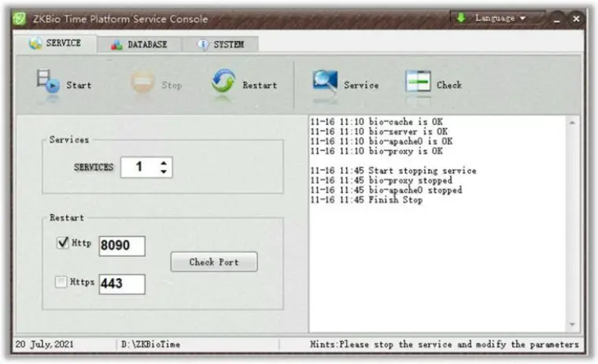Click status bar date "20 July, 2021"
598x364 pixels.
click(45, 344)
